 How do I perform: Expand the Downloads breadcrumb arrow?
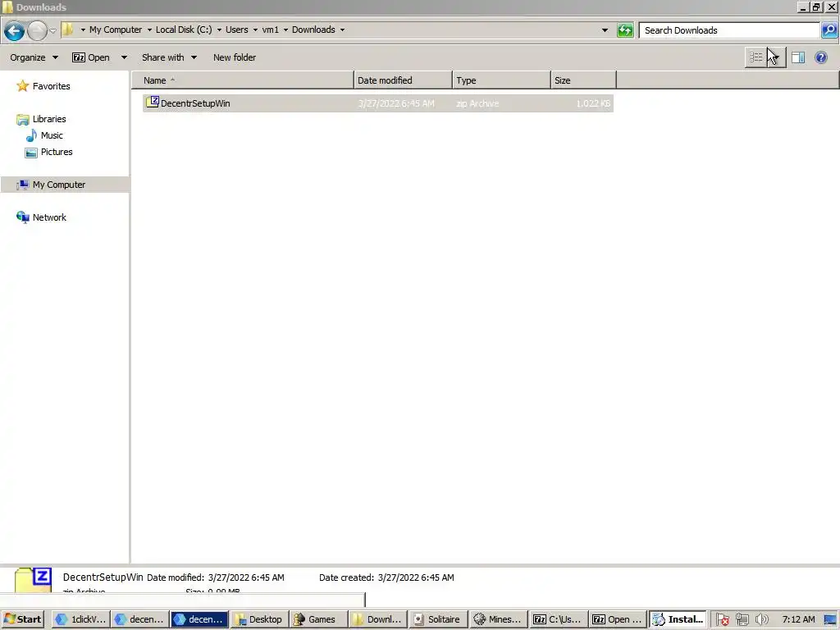pos(342,30)
